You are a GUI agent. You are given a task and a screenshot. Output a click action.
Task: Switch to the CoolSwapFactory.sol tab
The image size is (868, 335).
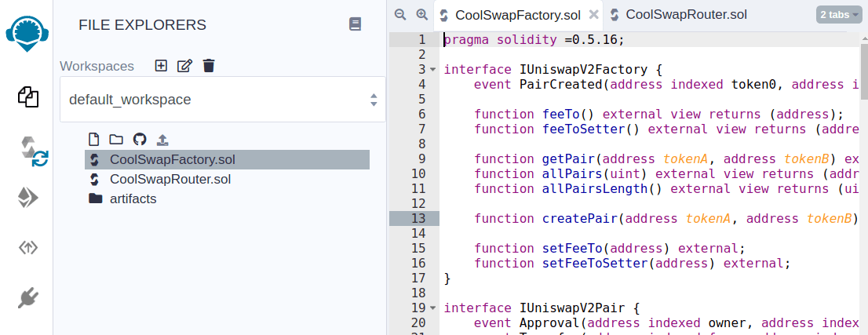click(x=518, y=15)
